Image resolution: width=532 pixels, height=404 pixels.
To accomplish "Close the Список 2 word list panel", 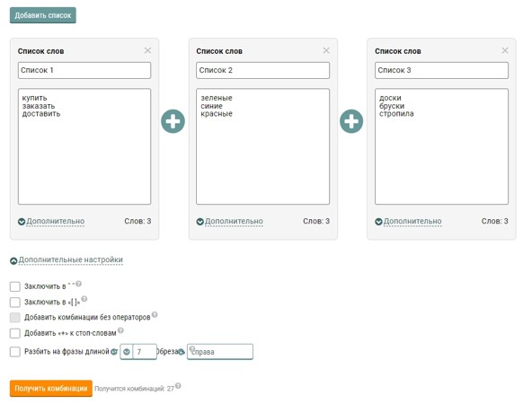I will coord(326,50).
